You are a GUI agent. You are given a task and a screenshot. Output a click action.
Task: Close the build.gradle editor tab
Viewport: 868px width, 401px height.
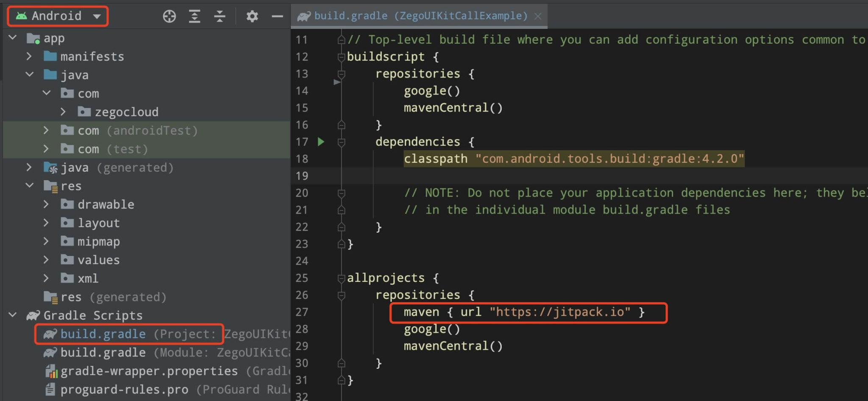(538, 16)
